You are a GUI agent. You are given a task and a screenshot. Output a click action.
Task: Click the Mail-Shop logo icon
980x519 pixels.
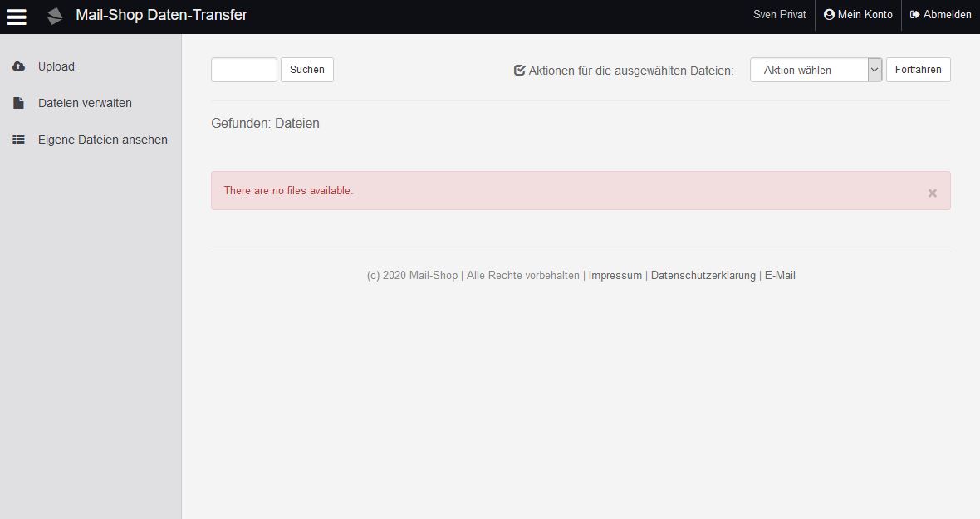tap(55, 16)
